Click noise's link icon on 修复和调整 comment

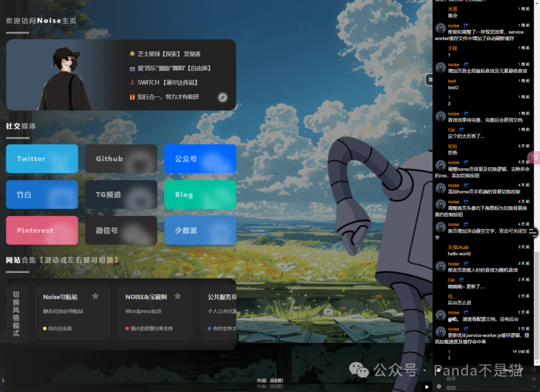pyautogui.click(x=466, y=25)
